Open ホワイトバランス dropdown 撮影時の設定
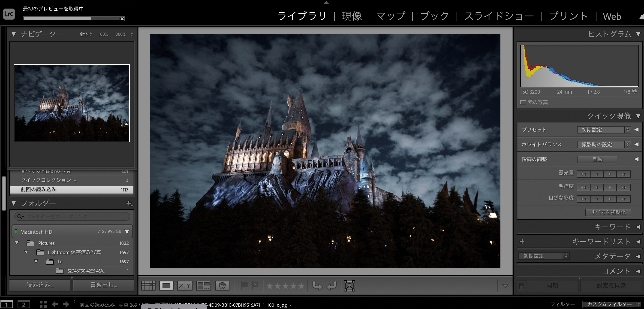This screenshot has height=309, width=644. (604, 145)
